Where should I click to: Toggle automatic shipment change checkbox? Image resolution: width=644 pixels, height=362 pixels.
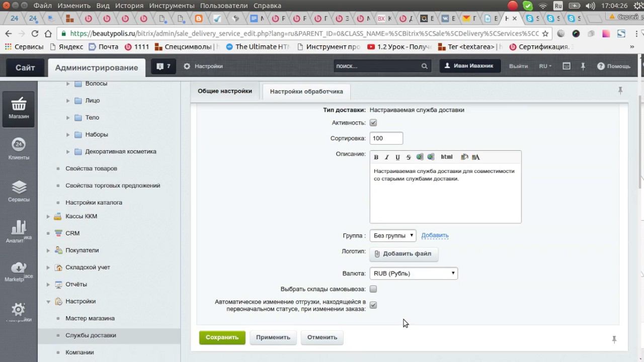(373, 305)
